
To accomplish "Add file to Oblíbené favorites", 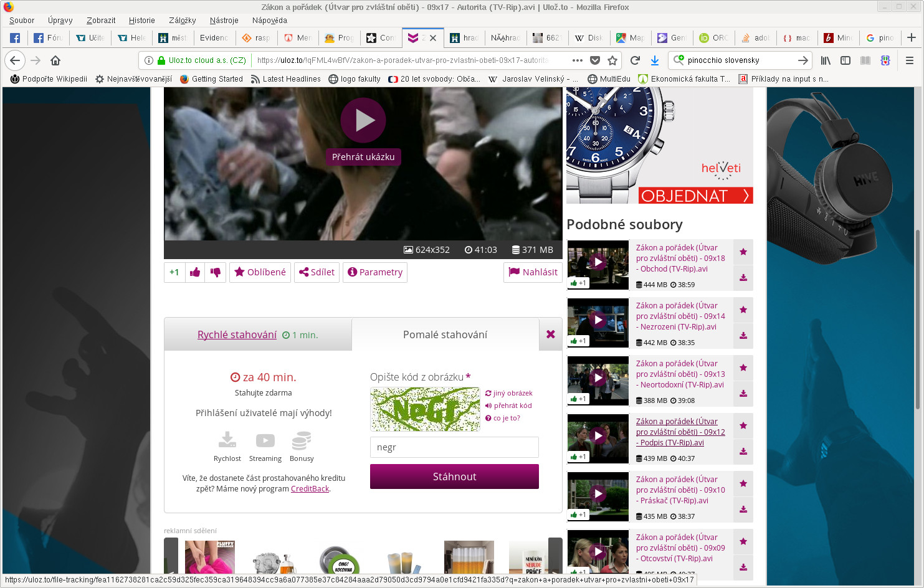I will point(260,272).
